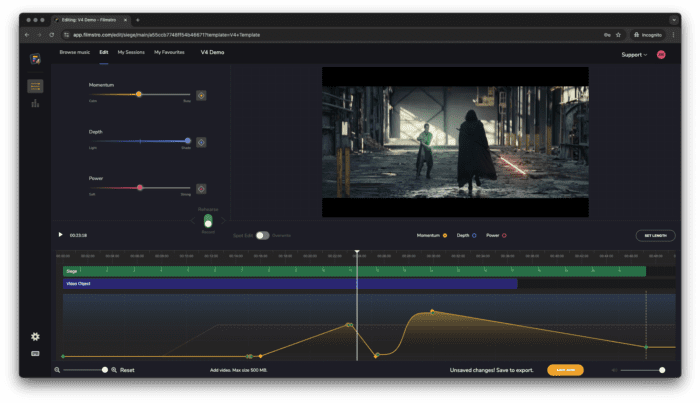Toggle the Spot Edit / Overwrite switch
Viewport: 700px width, 403px height.
coord(262,235)
